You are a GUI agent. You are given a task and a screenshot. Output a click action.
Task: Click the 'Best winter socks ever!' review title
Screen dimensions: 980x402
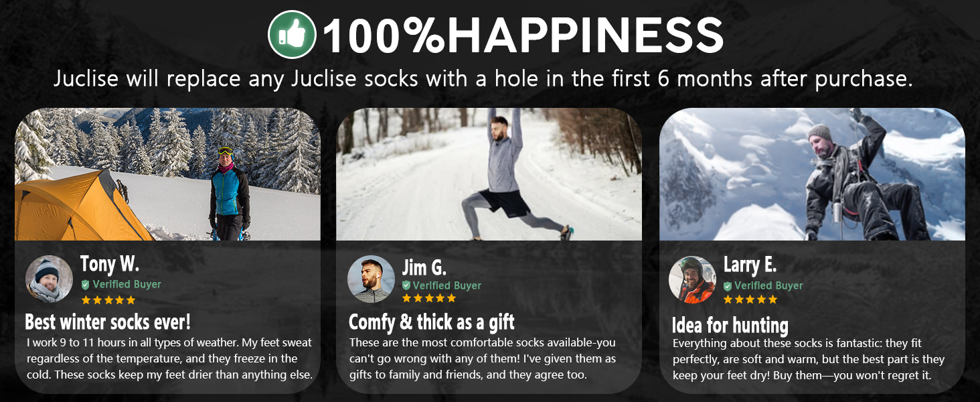(108, 322)
